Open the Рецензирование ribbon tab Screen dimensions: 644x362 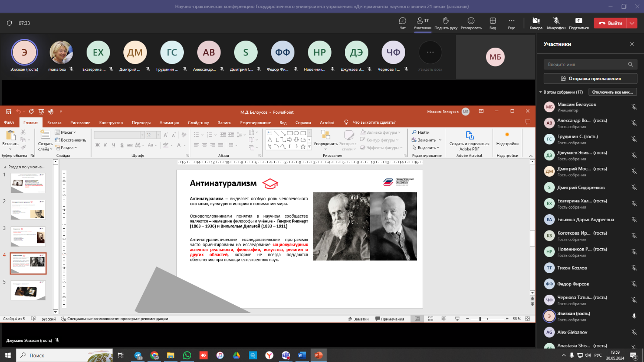point(255,122)
